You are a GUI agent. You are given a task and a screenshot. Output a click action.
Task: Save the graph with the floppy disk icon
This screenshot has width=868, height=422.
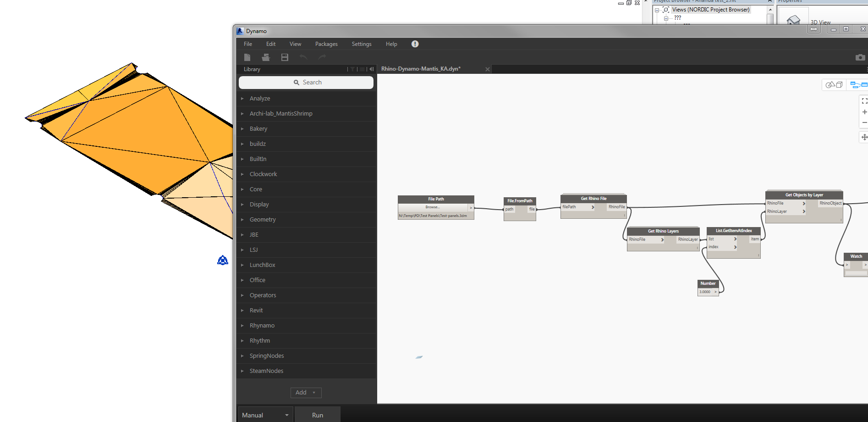tap(285, 57)
